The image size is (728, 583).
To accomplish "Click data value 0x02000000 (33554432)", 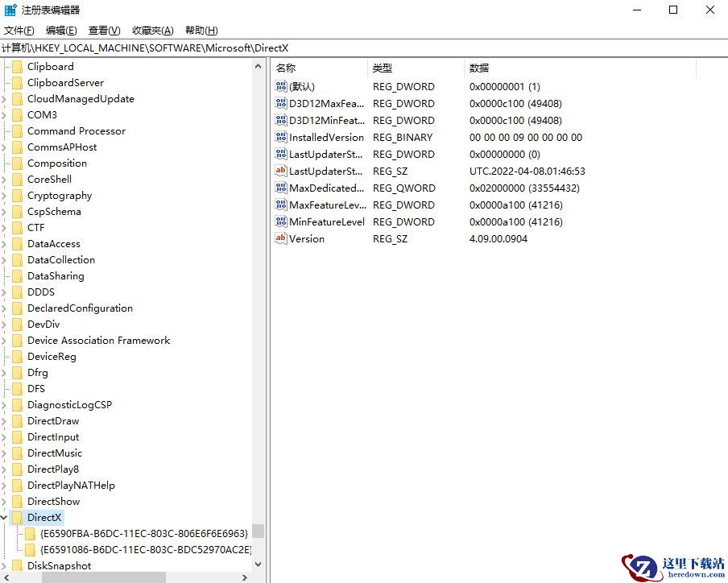I will click(x=524, y=188).
